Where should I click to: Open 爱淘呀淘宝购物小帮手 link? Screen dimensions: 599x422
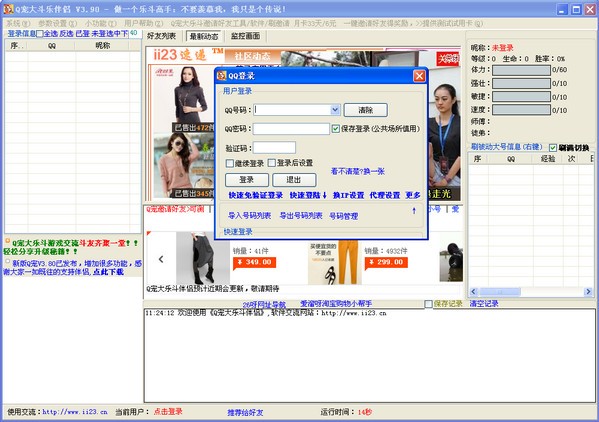336,304
